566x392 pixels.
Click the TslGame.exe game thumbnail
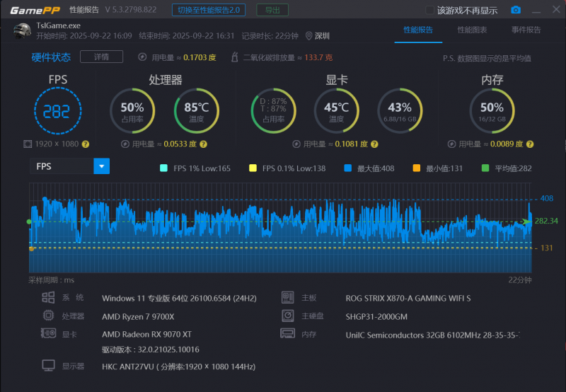21,30
